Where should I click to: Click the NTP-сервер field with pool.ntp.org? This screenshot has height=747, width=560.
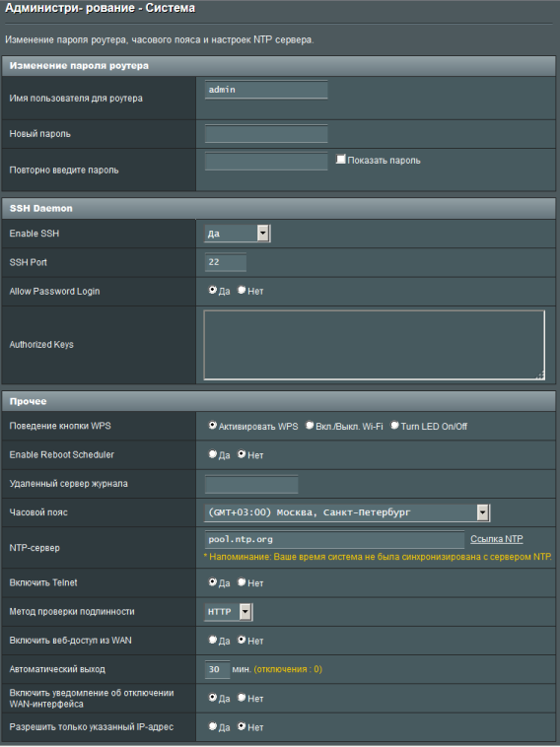coord(334,539)
